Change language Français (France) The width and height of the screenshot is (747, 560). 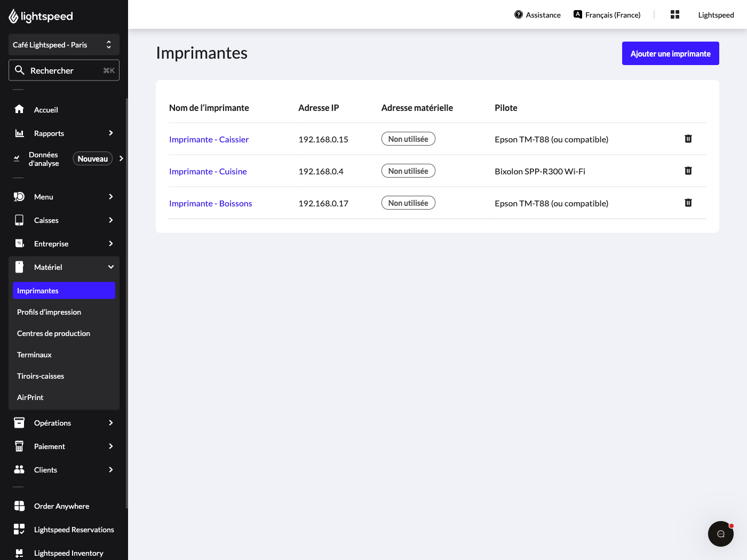613,15
